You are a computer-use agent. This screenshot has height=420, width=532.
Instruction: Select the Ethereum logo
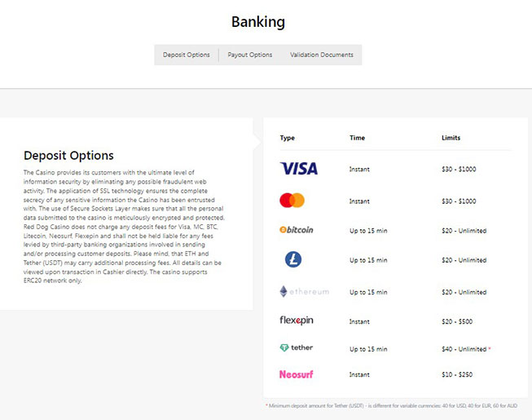click(x=304, y=291)
